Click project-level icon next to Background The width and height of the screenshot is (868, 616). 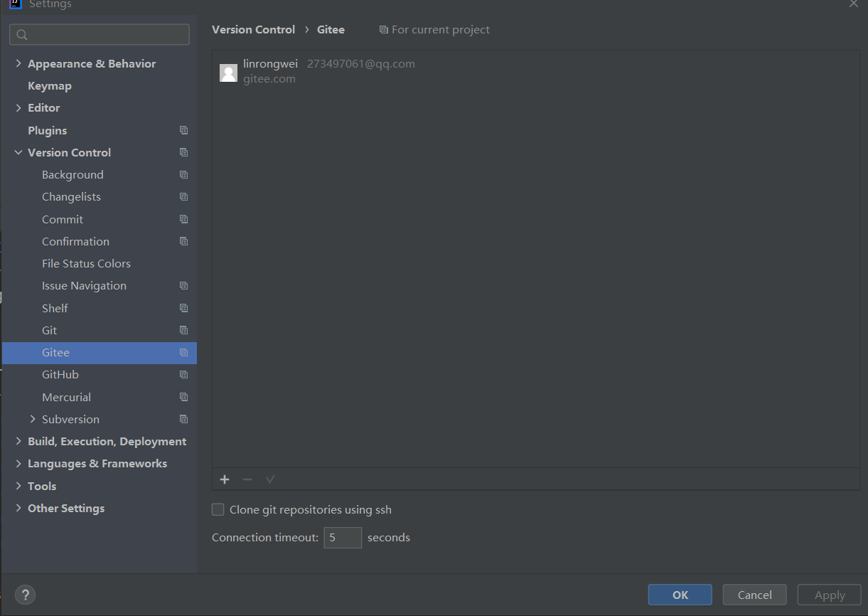coord(184,174)
